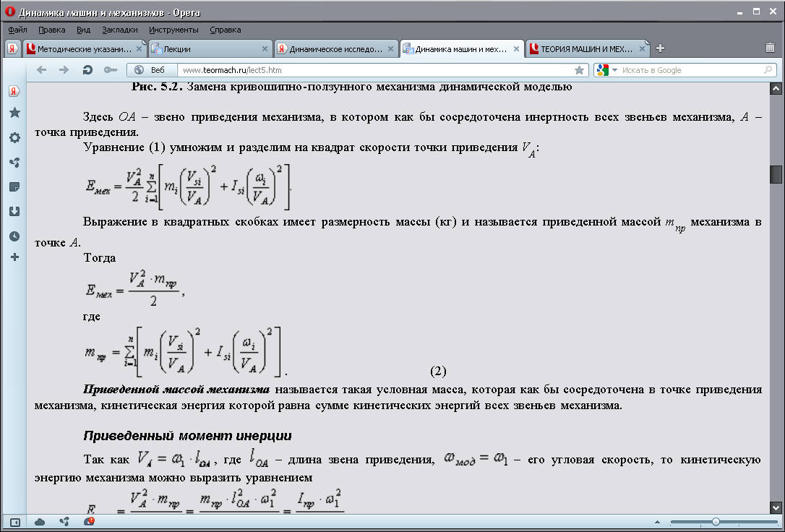The width and height of the screenshot is (785, 532).
Task: Switch to the Методические указани... tab
Action: (x=85, y=49)
